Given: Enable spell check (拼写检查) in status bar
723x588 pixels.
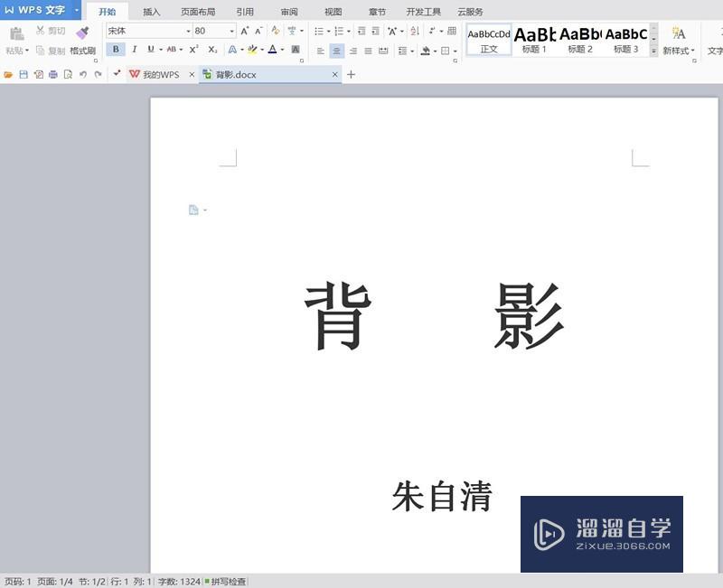Looking at the screenshot, I should coord(229,581).
